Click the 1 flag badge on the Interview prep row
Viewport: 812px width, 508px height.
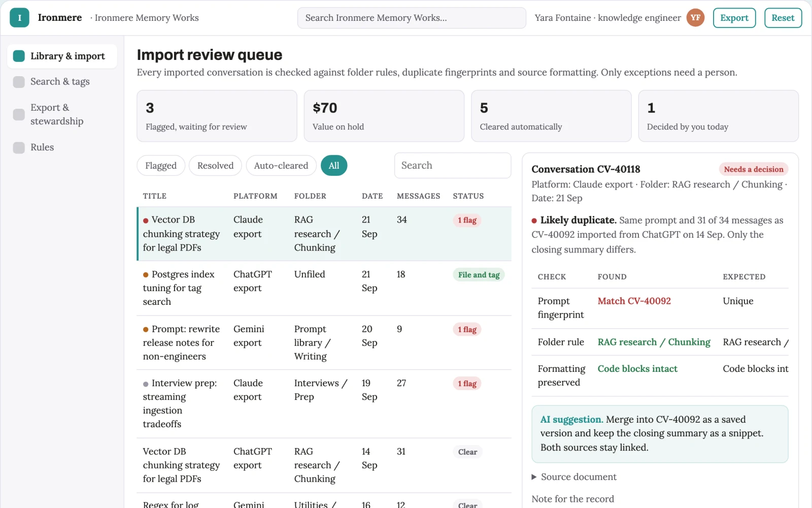pos(467,384)
